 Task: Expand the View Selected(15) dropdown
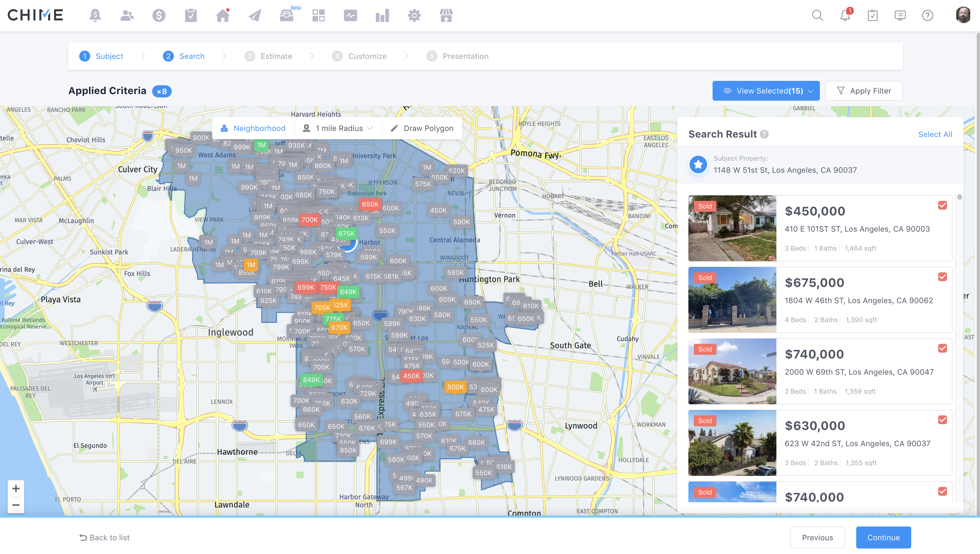pos(766,91)
